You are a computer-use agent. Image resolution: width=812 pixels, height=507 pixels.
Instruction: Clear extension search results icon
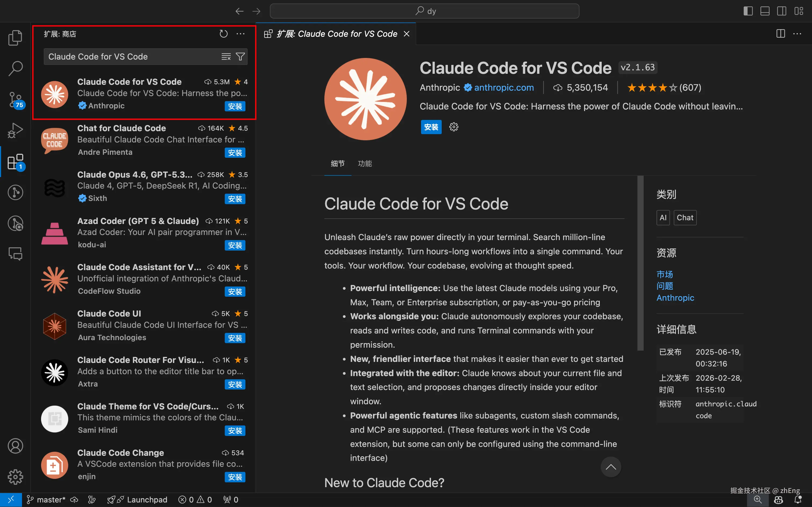(226, 57)
